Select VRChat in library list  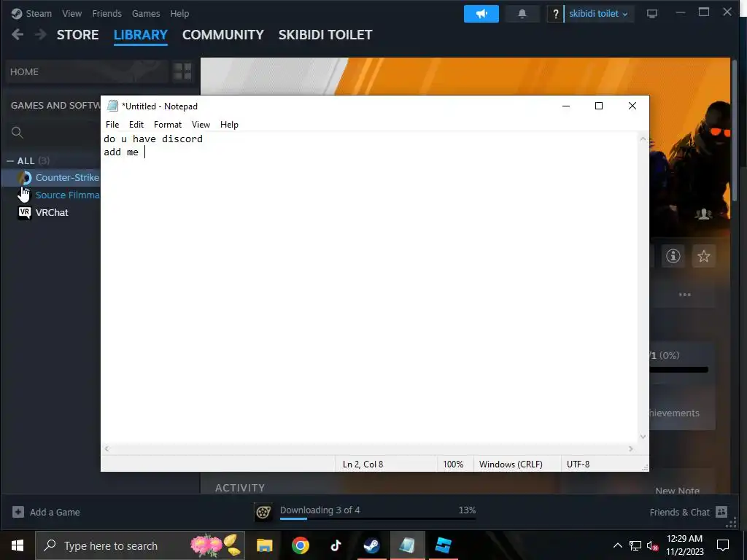coord(52,212)
